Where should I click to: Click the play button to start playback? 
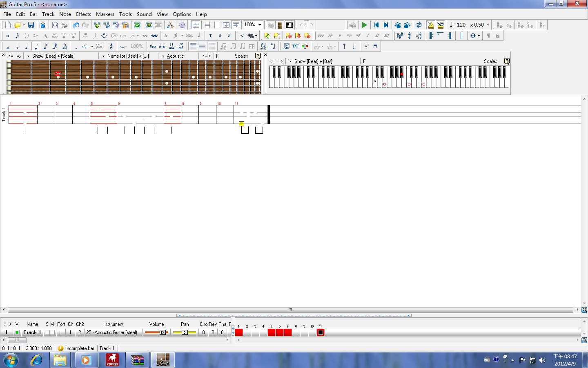[x=365, y=25]
